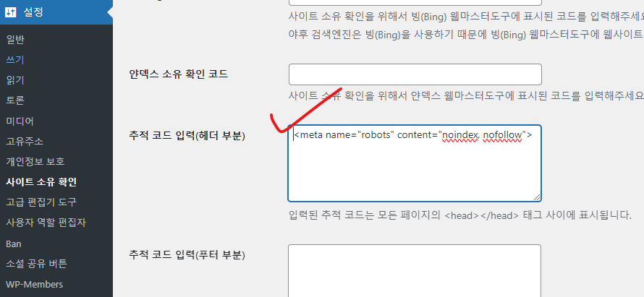
Task: Open WP-Members settings
Action: point(35,284)
